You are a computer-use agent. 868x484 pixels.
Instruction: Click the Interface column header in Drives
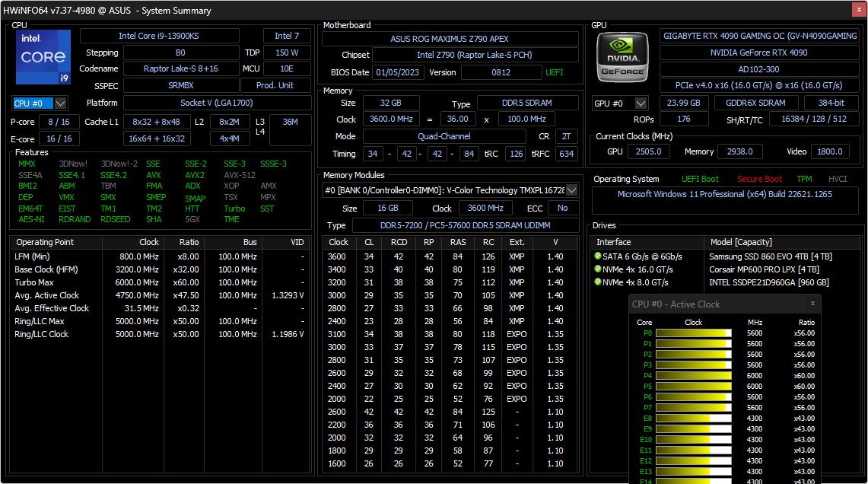point(647,242)
